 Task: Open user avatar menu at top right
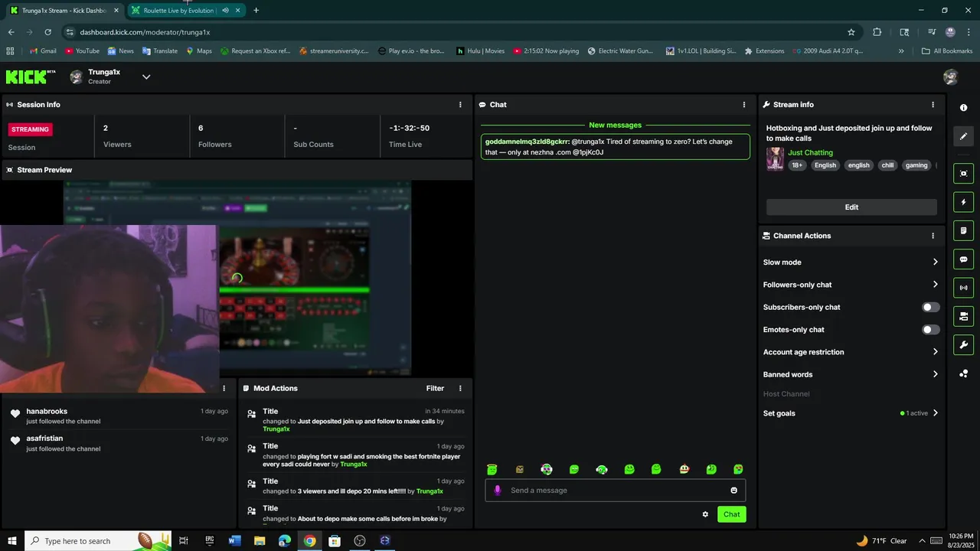click(950, 77)
